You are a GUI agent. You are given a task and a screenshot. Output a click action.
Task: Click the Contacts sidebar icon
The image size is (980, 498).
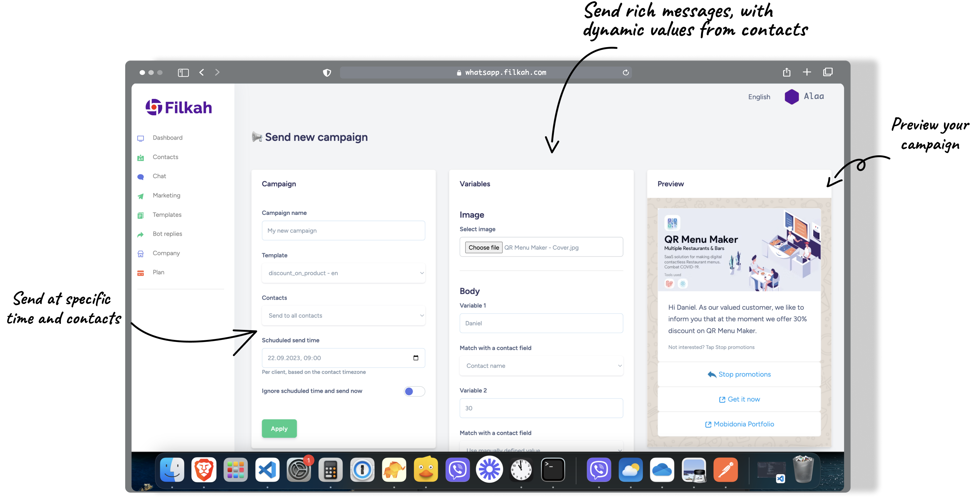coord(141,156)
